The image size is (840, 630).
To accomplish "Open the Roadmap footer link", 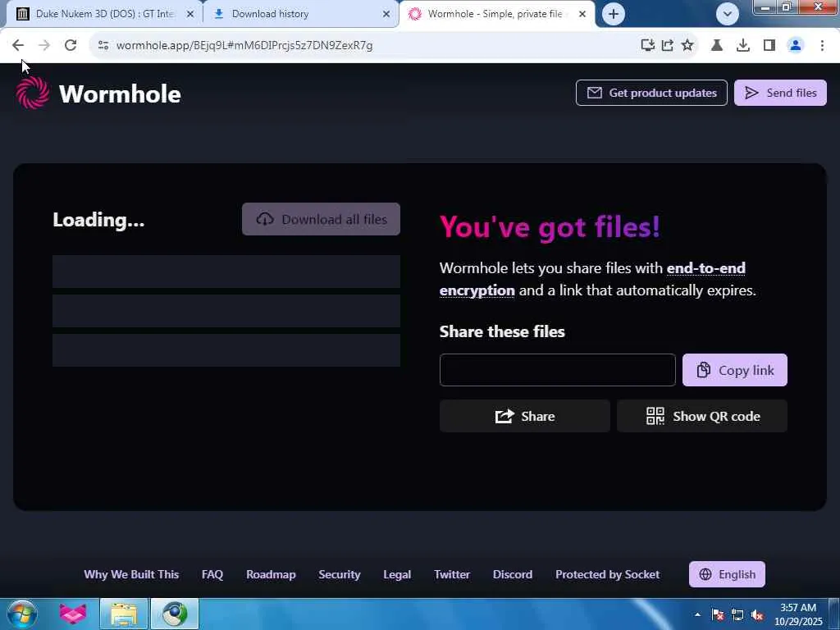I will (x=271, y=574).
